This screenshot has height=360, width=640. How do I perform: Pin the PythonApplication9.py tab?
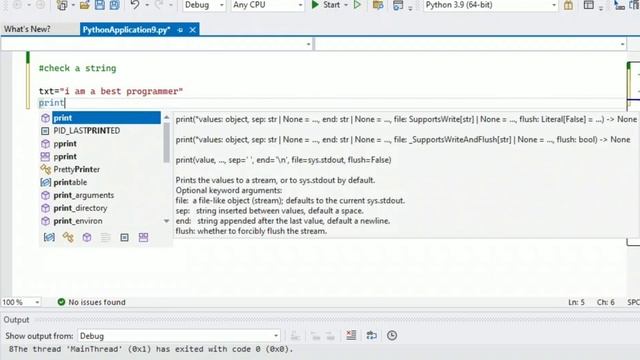(x=180, y=30)
